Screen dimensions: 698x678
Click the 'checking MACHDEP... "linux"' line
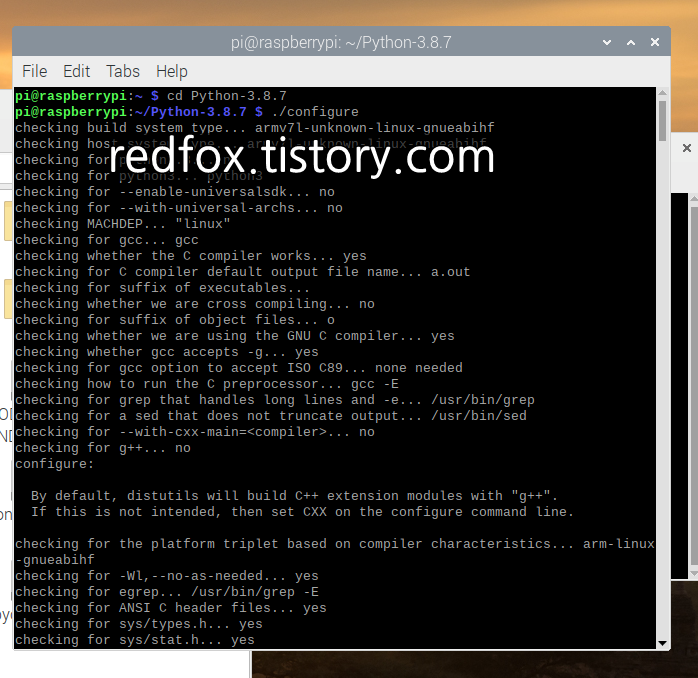pyautogui.click(x=122, y=223)
